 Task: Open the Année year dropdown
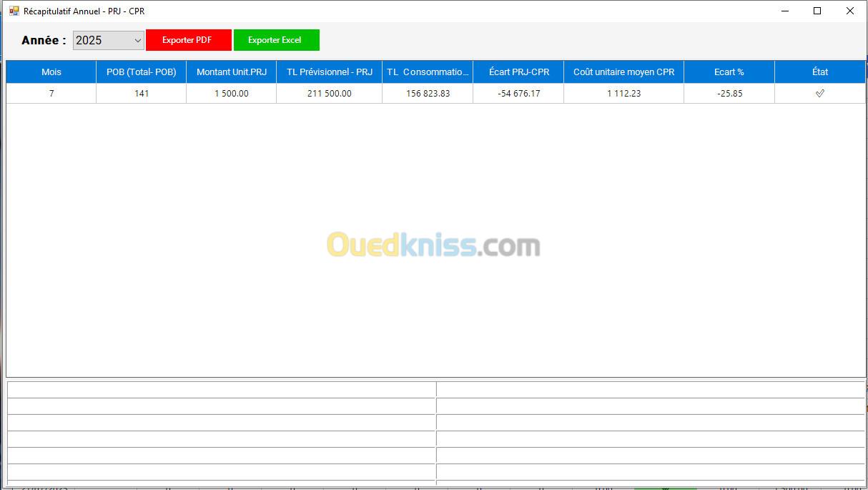coord(109,41)
